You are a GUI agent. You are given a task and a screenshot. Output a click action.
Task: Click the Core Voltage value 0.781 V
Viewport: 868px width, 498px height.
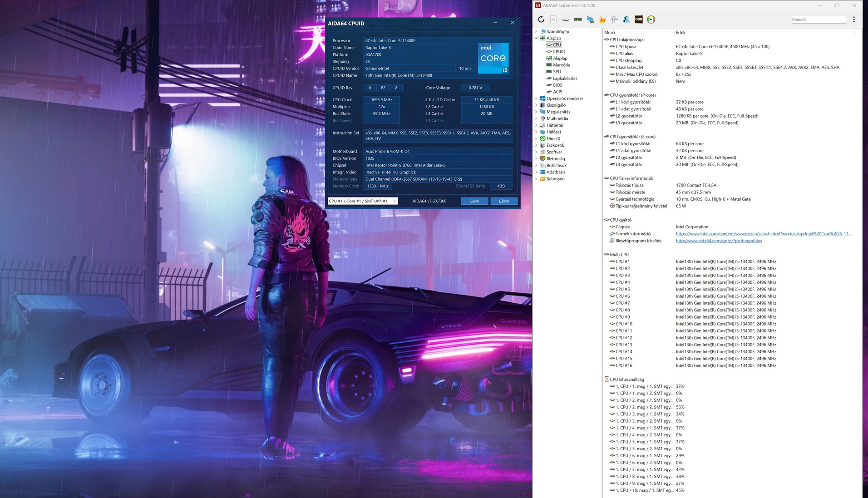[475, 88]
